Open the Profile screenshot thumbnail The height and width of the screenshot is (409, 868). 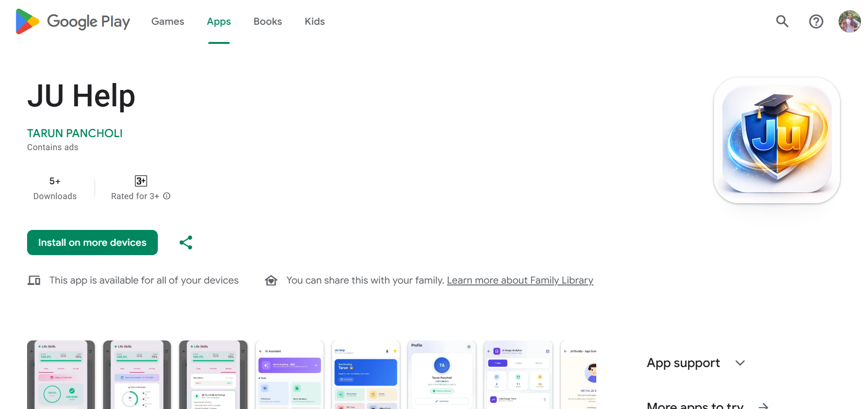[442, 375]
